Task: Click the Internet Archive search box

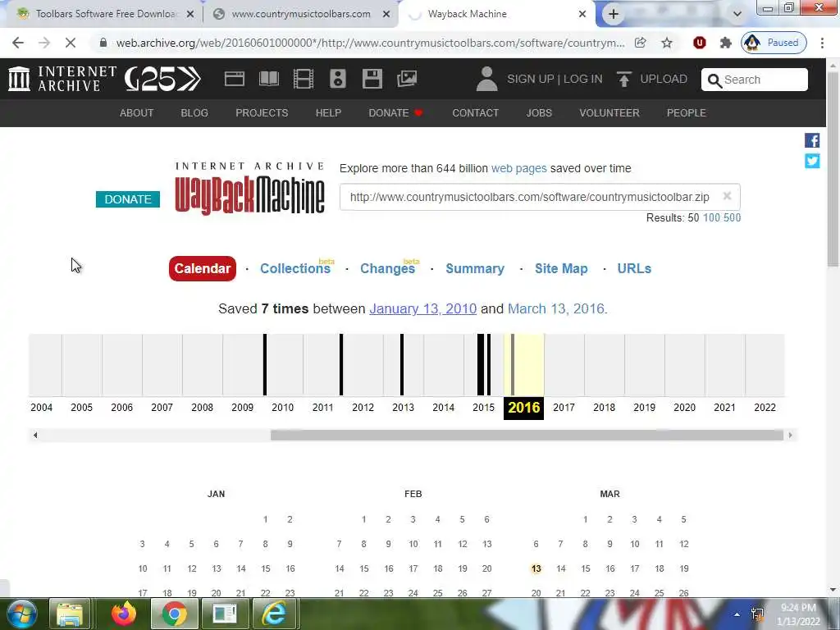Action: pyautogui.click(x=755, y=80)
